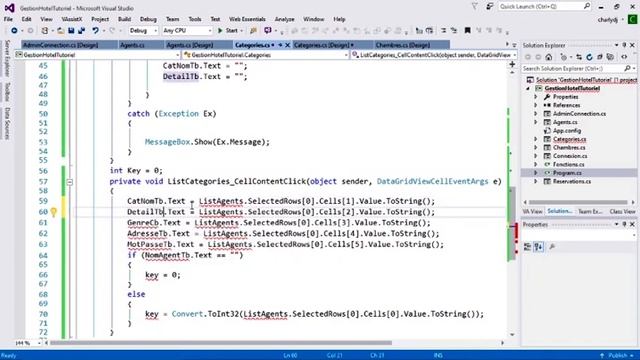This screenshot has height=360, width=640.
Task: Switch to the VA View tab
Action: [533, 211]
